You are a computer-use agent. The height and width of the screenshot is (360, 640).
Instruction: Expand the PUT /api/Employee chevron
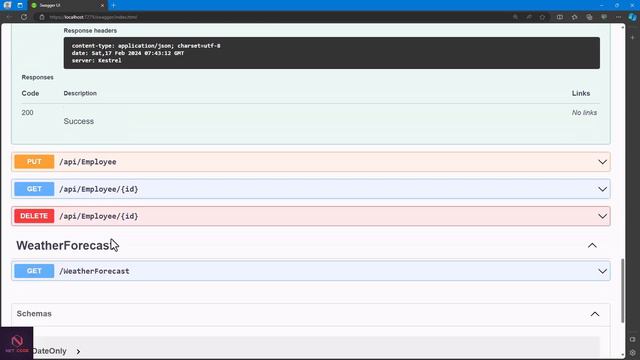(x=602, y=162)
